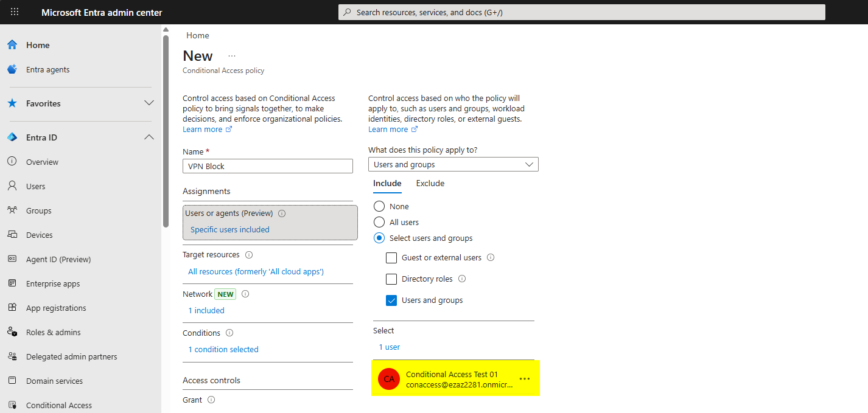
Task: Click the 1 user select link
Action: [x=390, y=347]
